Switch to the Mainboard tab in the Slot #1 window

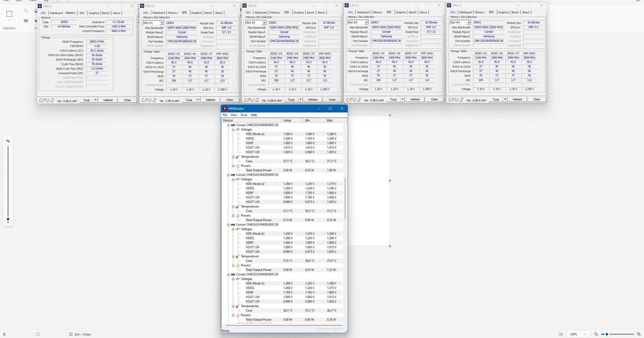158,13
